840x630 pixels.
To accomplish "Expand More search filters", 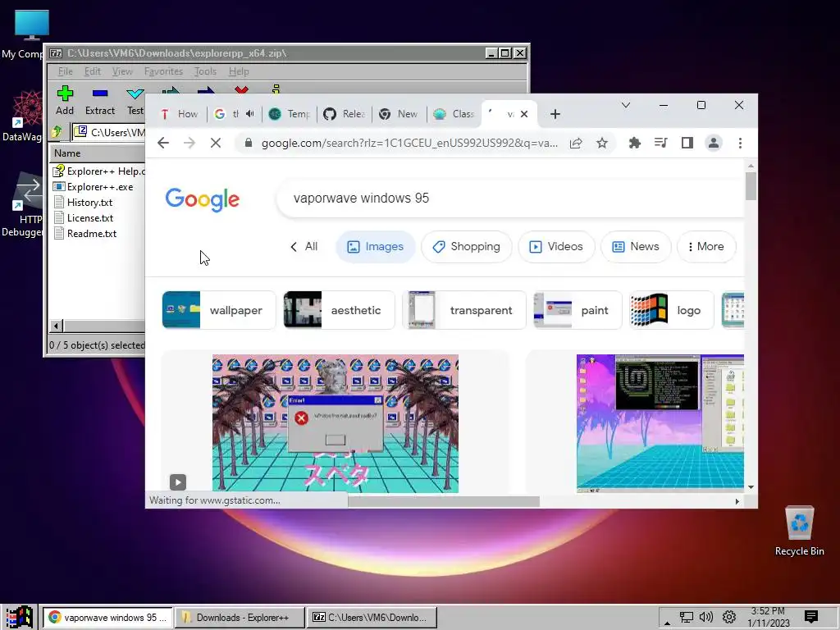I will coord(706,246).
